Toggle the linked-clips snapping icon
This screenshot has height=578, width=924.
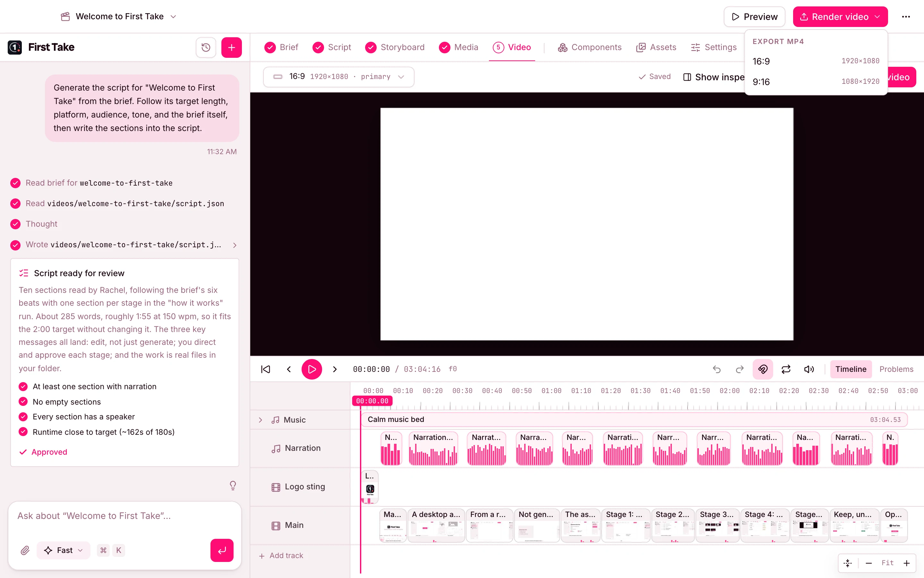pyautogui.click(x=763, y=369)
